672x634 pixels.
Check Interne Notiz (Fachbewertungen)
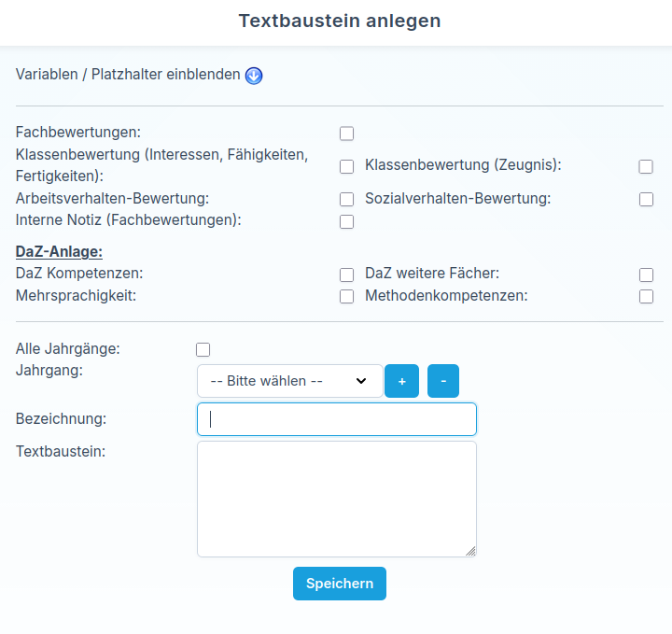[347, 221]
